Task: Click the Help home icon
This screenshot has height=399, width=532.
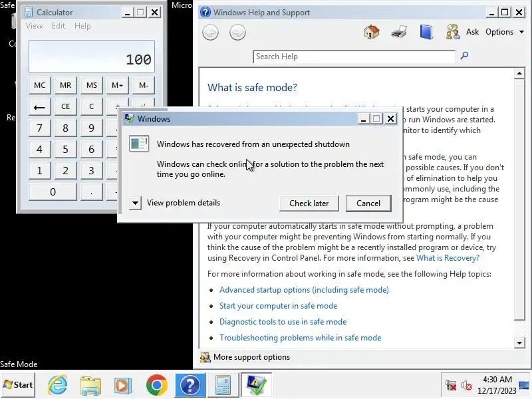Action: click(x=372, y=32)
